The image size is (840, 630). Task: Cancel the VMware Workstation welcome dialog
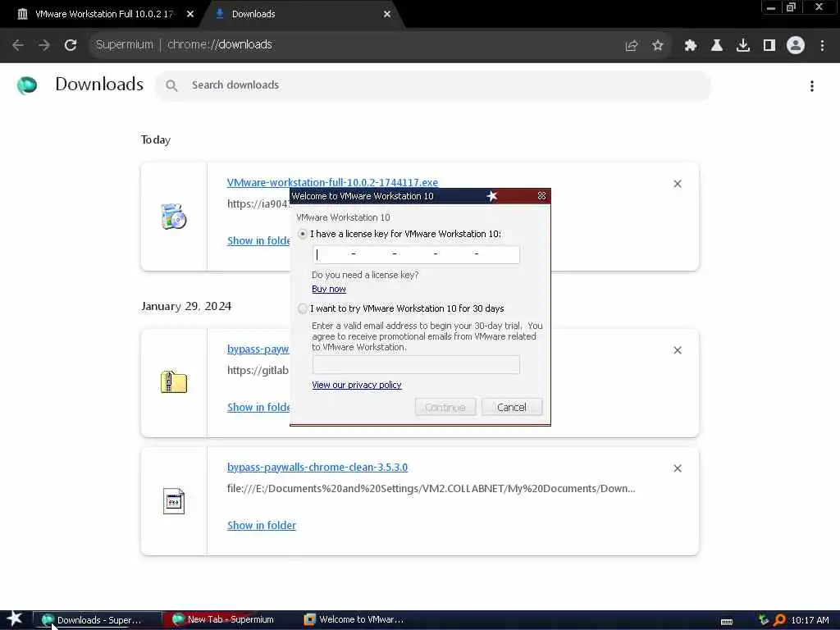point(512,407)
